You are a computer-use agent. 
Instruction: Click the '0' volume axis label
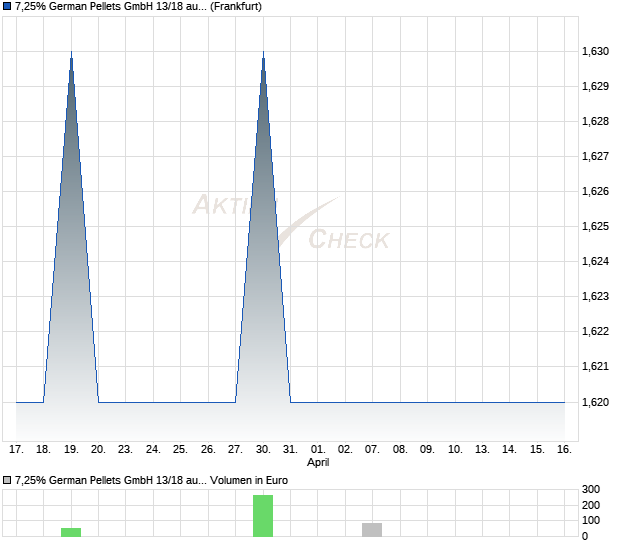click(x=585, y=537)
